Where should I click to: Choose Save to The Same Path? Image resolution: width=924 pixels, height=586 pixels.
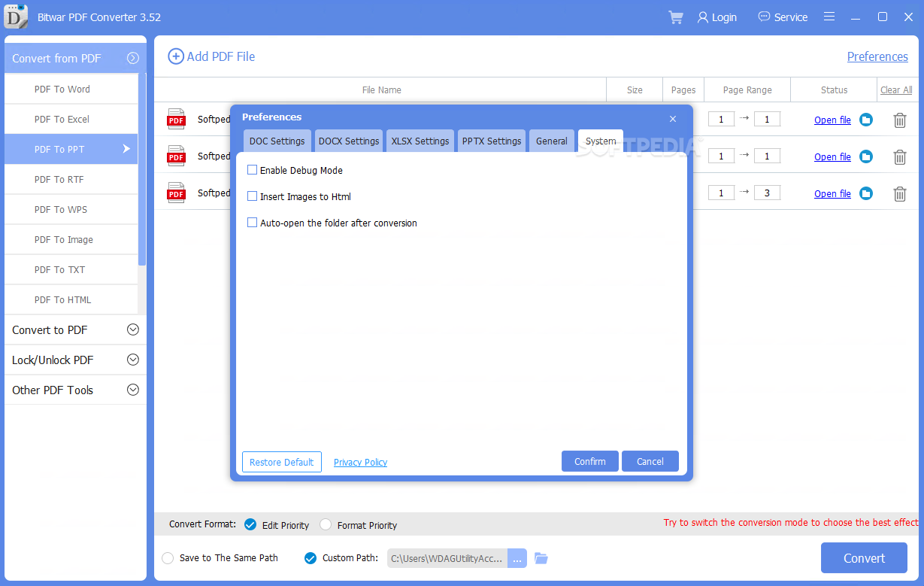[x=168, y=558]
